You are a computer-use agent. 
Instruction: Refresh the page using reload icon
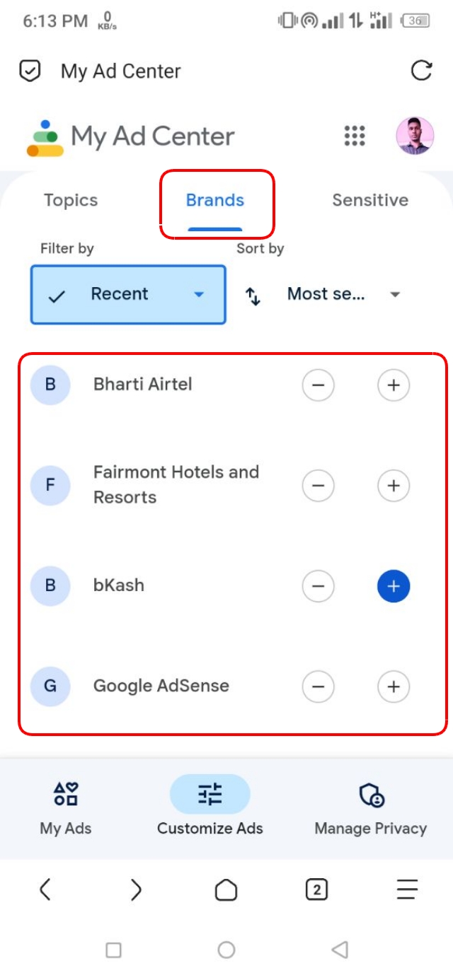tap(423, 71)
